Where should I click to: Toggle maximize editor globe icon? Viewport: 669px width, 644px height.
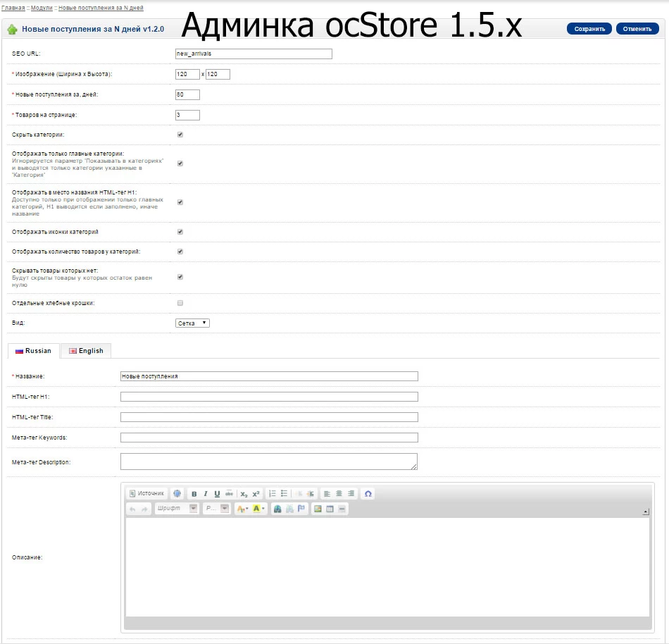pos(177,493)
